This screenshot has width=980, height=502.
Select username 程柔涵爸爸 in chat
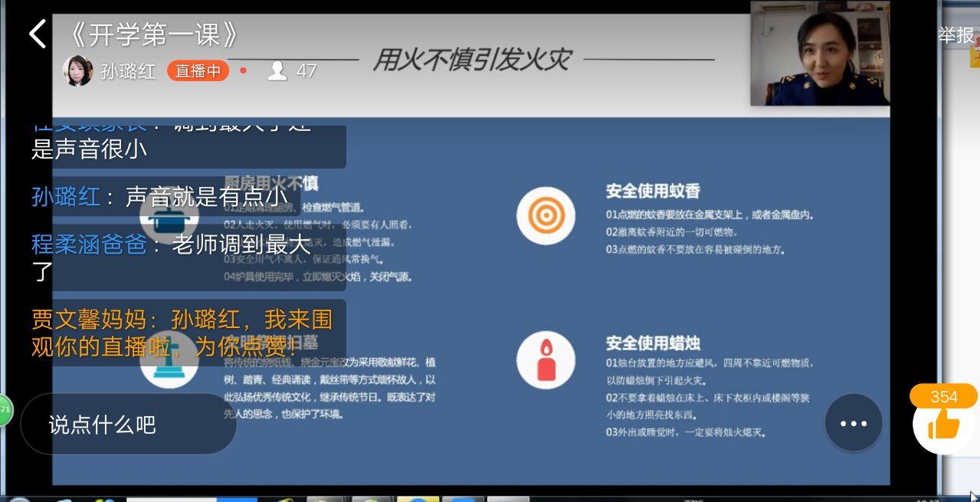click(x=89, y=244)
